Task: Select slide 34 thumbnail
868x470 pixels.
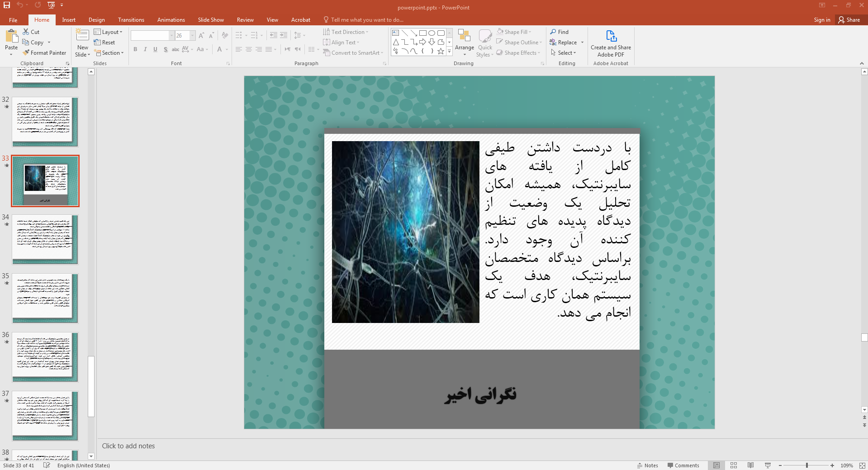Action: (45, 239)
